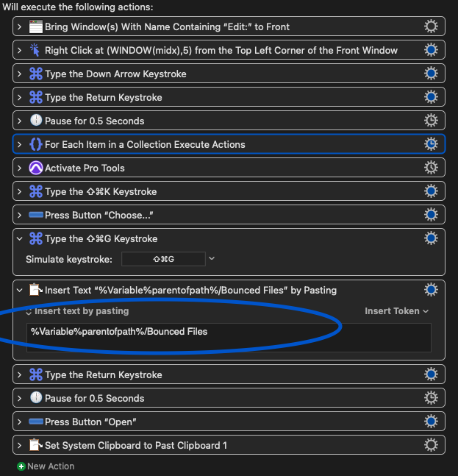Click the window icon on Bring Window(s) action
This screenshot has width=458, height=476.
pos(36,26)
